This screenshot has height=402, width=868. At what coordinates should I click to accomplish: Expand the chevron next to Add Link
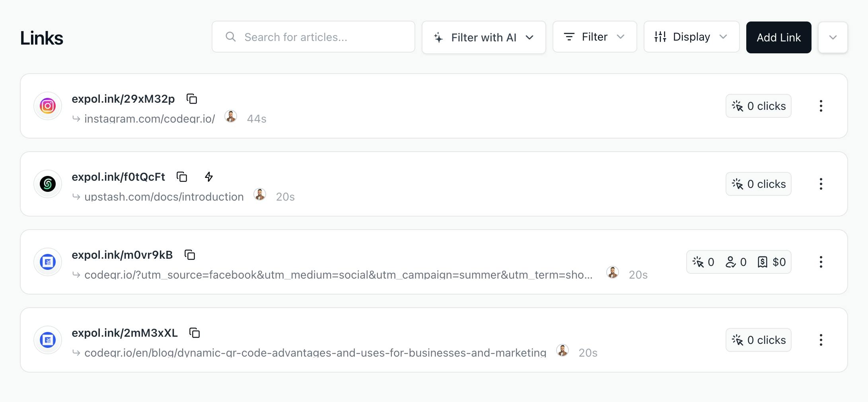tap(833, 37)
